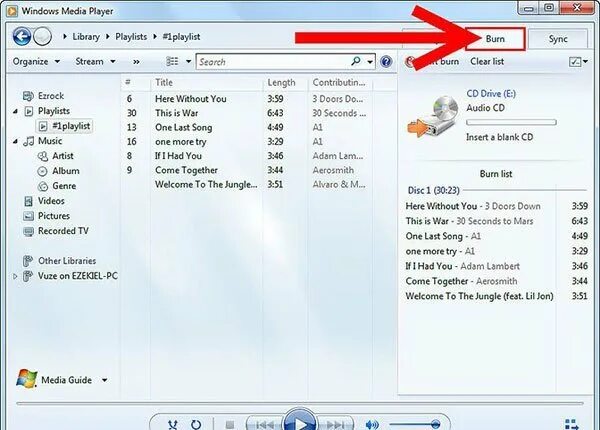Click the CD capacity progress bar
The image size is (600, 430).
click(x=511, y=122)
